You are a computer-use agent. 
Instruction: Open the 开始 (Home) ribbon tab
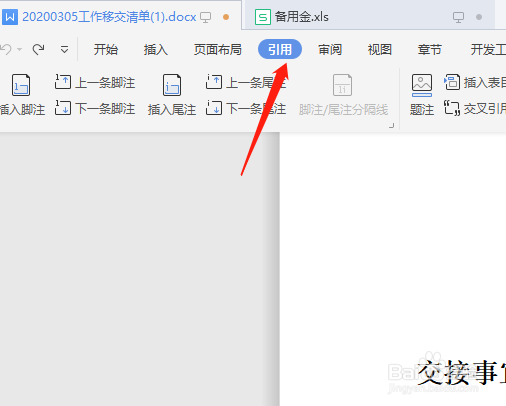click(x=106, y=49)
